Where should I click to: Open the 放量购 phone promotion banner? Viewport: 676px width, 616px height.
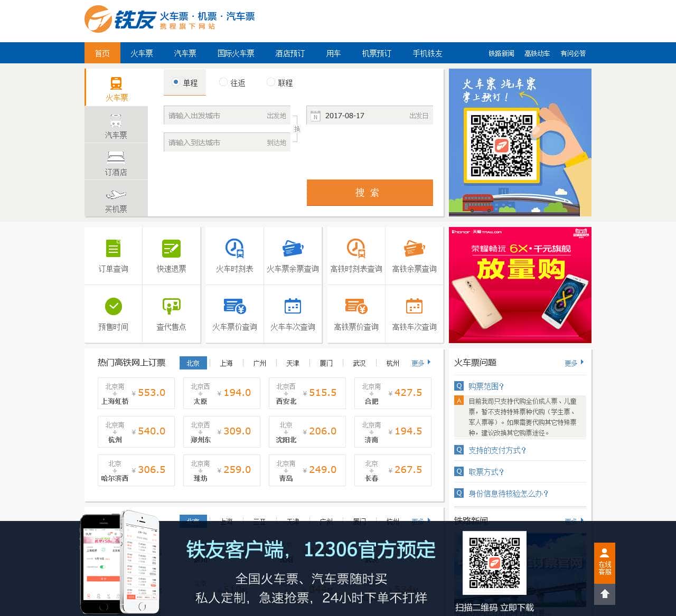(x=520, y=285)
